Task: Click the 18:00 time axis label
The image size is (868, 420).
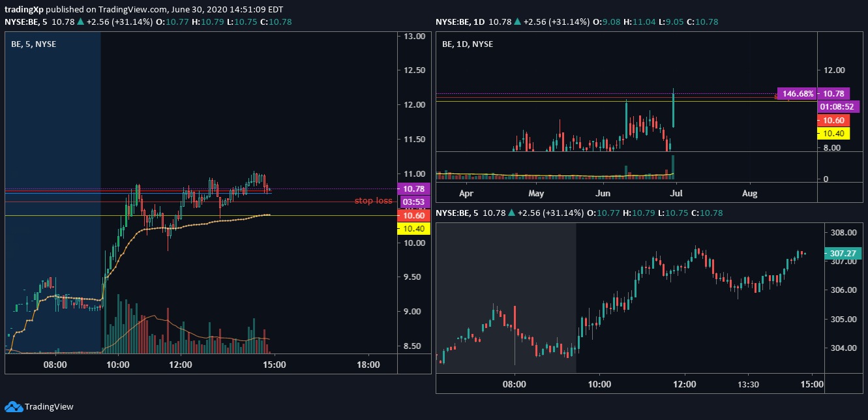Action: tap(368, 365)
